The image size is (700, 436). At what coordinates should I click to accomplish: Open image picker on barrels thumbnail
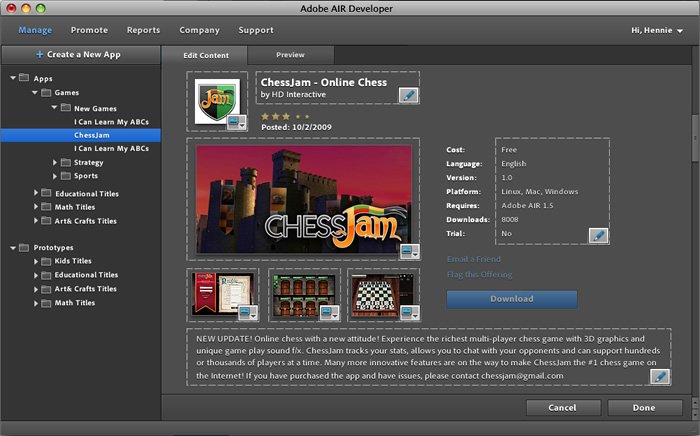[x=329, y=312]
